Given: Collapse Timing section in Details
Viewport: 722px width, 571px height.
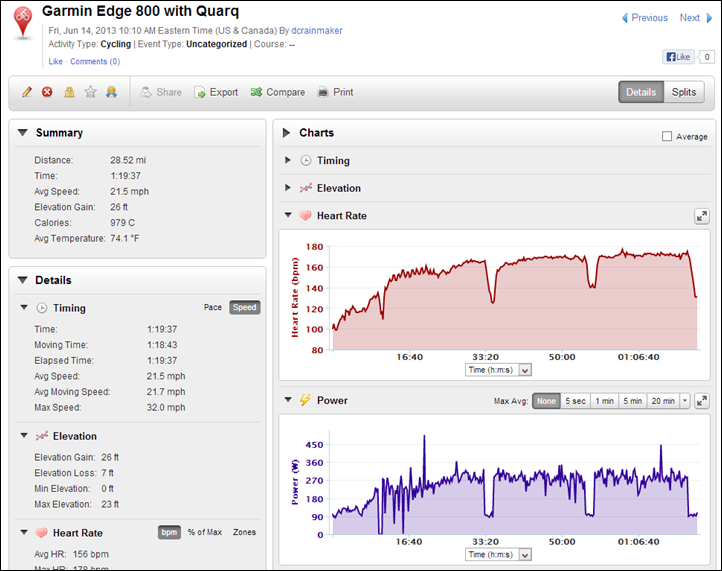Looking at the screenshot, I should [24, 307].
